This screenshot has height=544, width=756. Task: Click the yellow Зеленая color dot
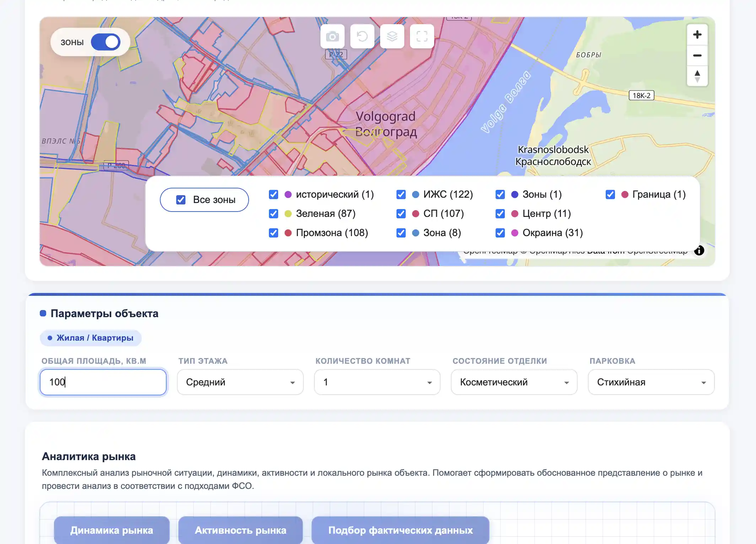288,214
